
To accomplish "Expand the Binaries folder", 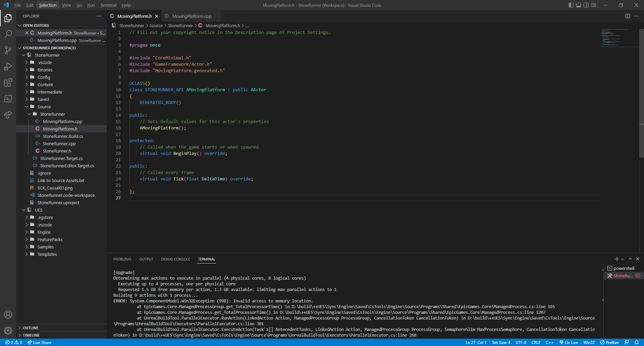I will point(45,70).
